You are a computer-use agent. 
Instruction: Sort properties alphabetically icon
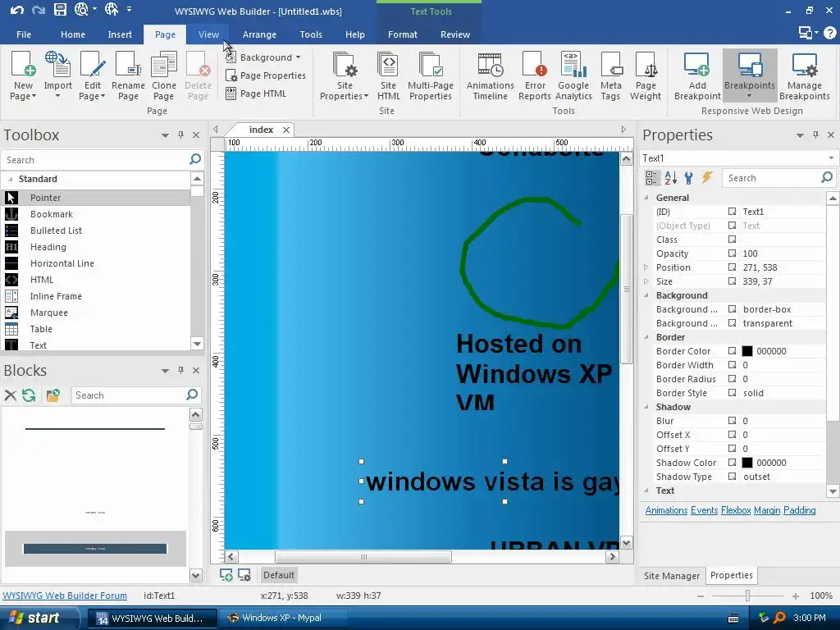pyautogui.click(x=671, y=178)
